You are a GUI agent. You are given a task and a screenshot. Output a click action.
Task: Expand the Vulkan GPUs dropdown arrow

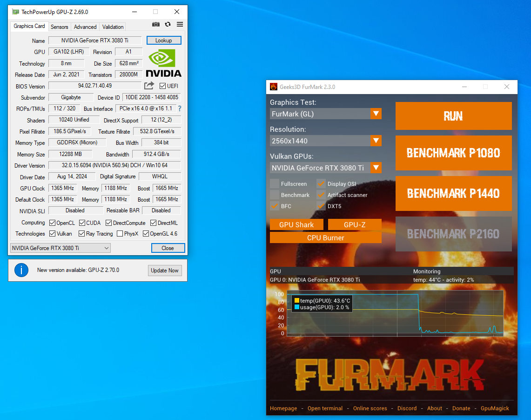coord(376,168)
